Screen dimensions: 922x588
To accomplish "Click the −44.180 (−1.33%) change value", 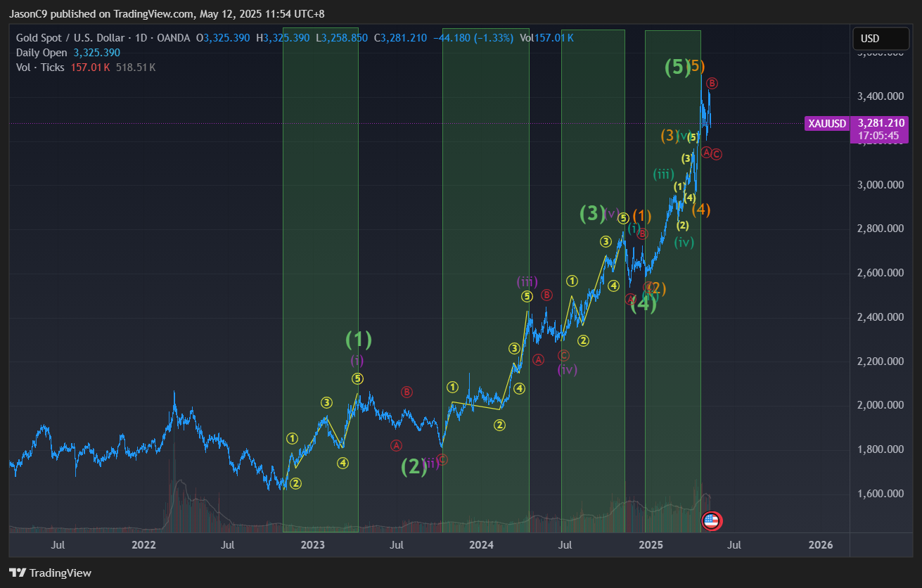I will pyautogui.click(x=474, y=38).
